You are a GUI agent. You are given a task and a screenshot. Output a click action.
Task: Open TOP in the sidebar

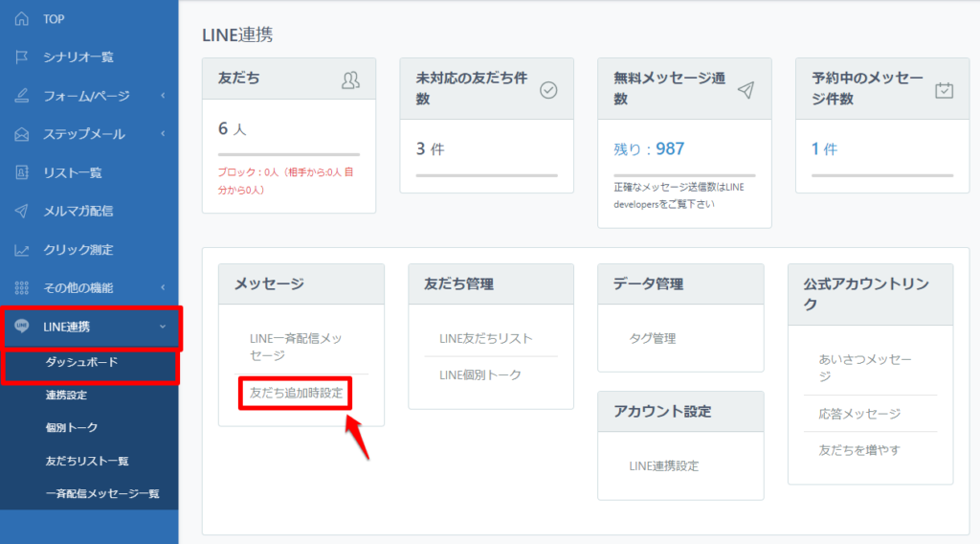coord(54,19)
